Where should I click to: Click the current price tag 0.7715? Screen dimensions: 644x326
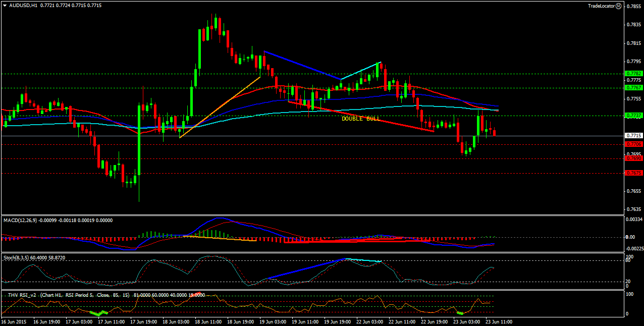pos(634,136)
